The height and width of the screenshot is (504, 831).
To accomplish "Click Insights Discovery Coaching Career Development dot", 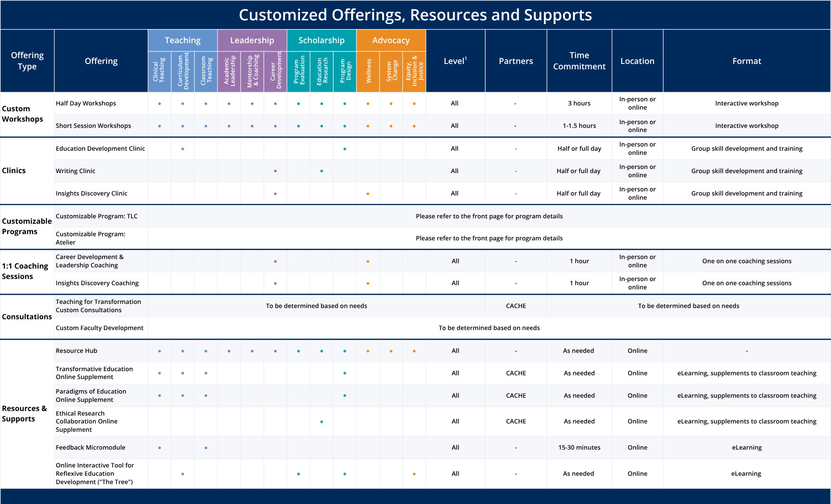I will [x=275, y=284].
